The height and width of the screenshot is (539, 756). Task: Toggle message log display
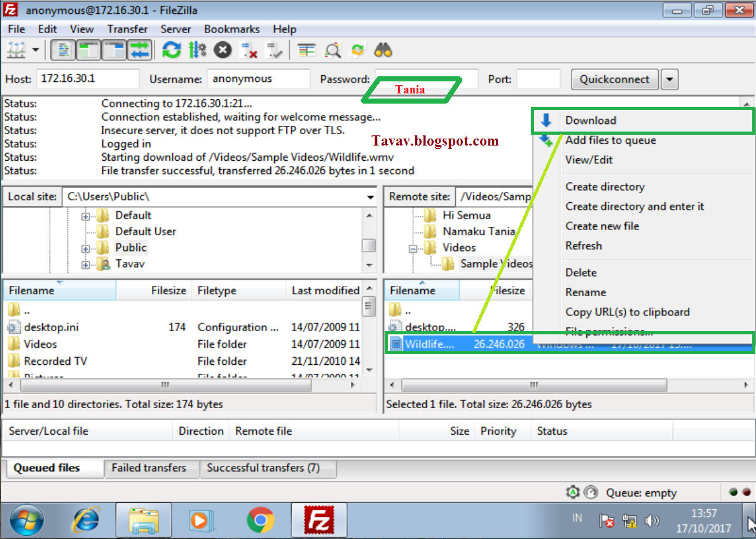click(63, 50)
